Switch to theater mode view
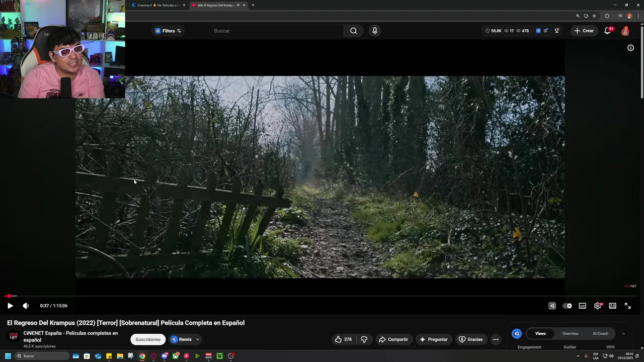644x362 pixels. [612, 306]
